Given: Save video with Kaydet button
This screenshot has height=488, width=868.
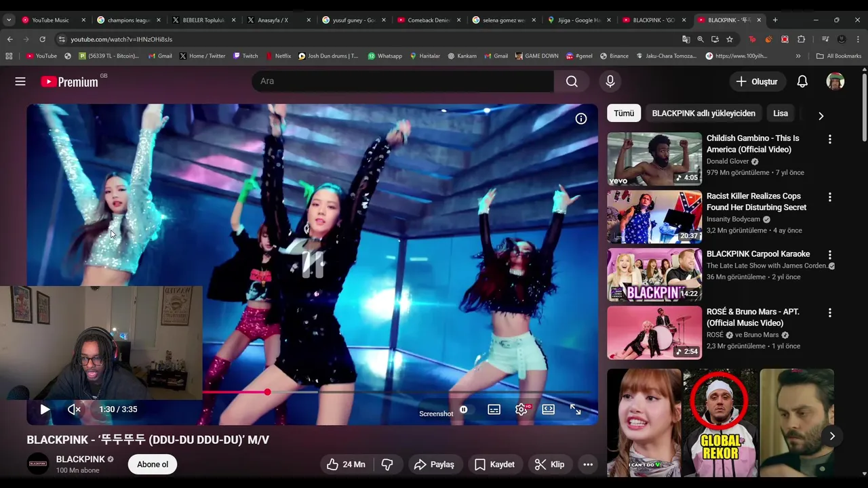Looking at the screenshot, I should [494, 464].
